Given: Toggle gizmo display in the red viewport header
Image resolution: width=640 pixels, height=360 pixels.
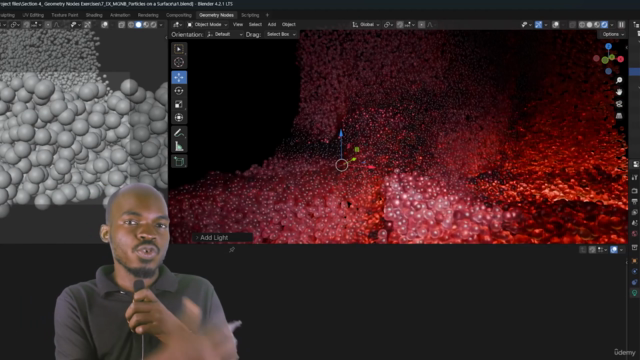Looking at the screenshot, I should 539,24.
